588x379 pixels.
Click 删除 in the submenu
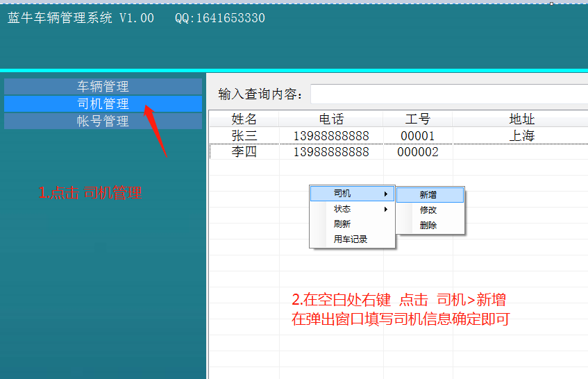point(428,226)
